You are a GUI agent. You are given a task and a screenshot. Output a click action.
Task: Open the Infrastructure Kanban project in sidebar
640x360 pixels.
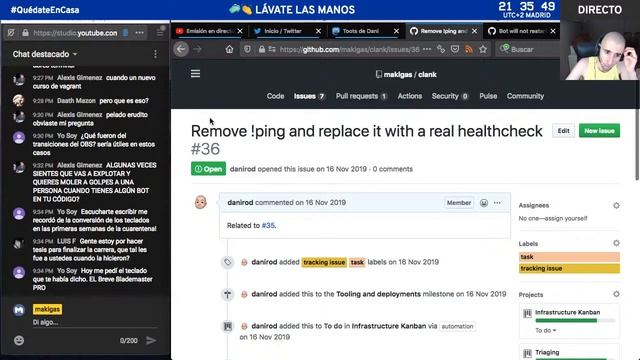567,312
